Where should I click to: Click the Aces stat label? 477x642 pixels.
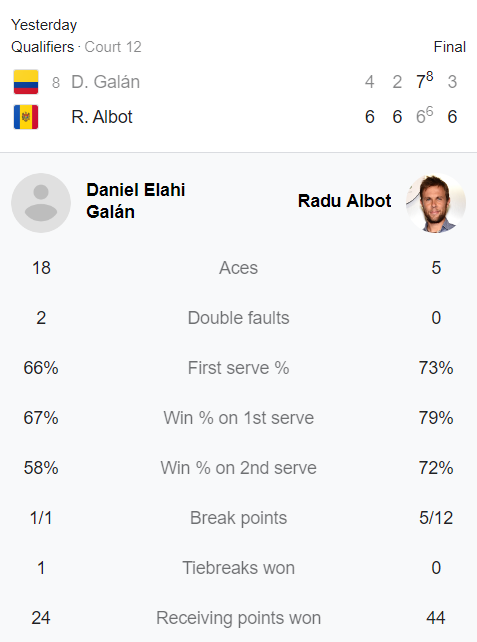tap(238, 268)
